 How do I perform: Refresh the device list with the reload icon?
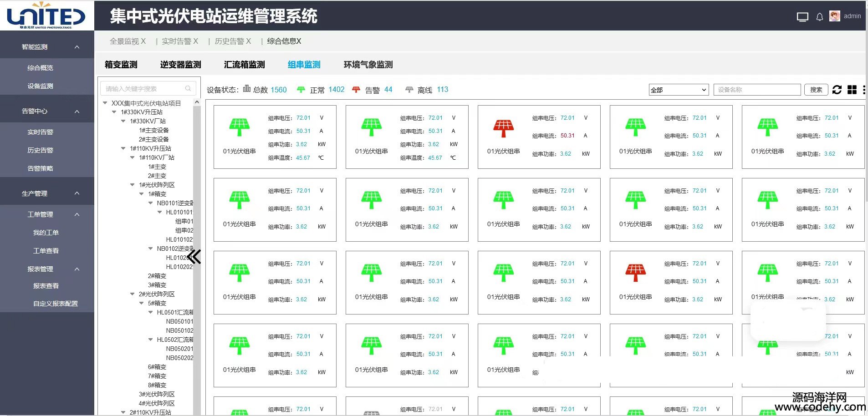pyautogui.click(x=837, y=90)
